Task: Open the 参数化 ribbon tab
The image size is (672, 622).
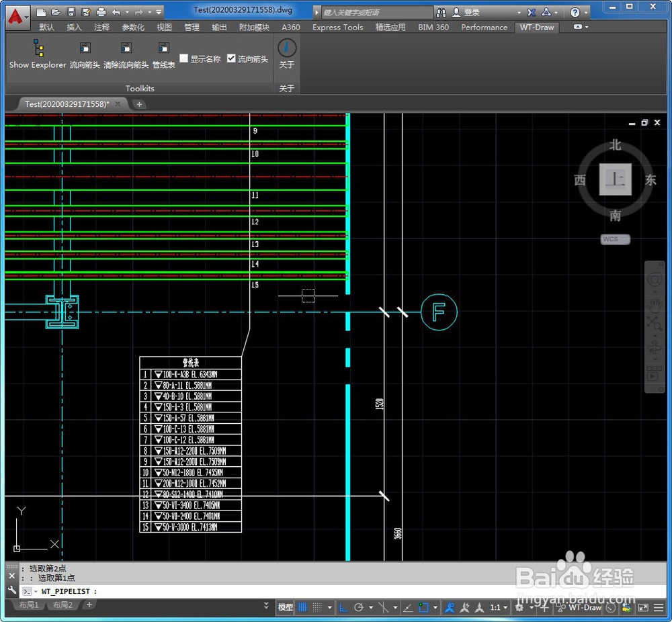Action: pos(133,27)
